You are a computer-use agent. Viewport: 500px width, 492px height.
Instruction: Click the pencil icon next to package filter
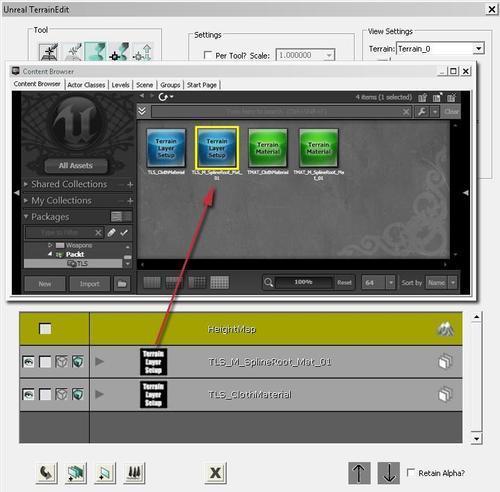coord(111,233)
